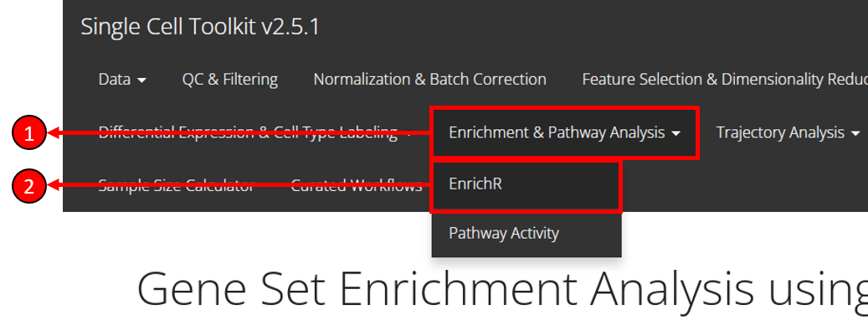Select Feature Selection & Dimensionality Reduction tab
The height and width of the screenshot is (331, 868).
(x=725, y=80)
